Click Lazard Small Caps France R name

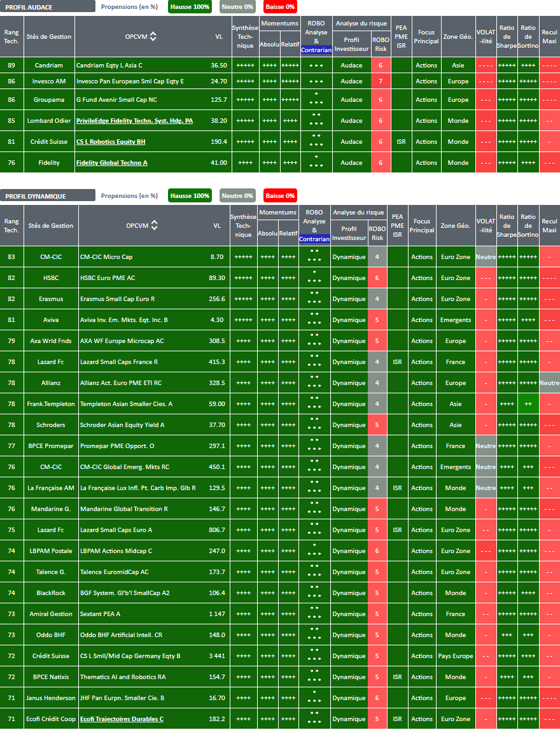click(119, 361)
